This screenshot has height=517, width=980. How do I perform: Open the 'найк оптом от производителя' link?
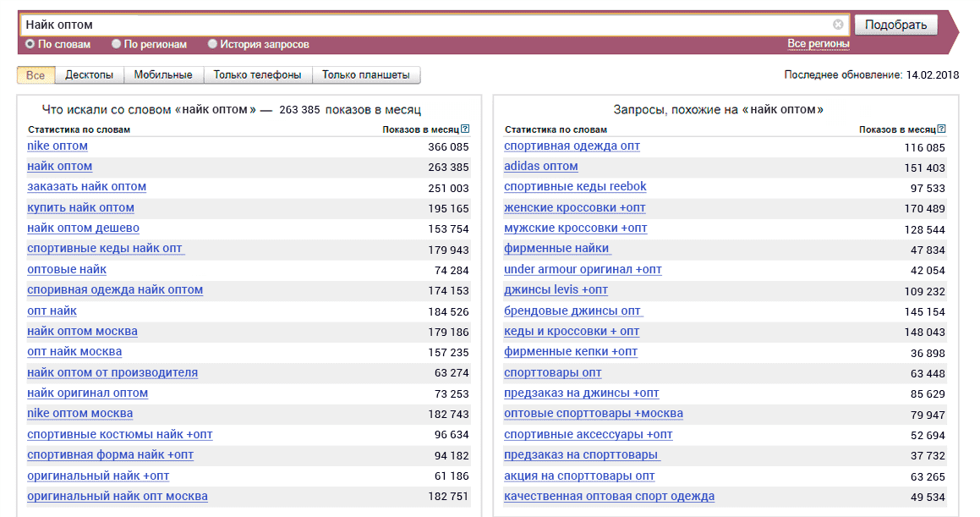(112, 372)
